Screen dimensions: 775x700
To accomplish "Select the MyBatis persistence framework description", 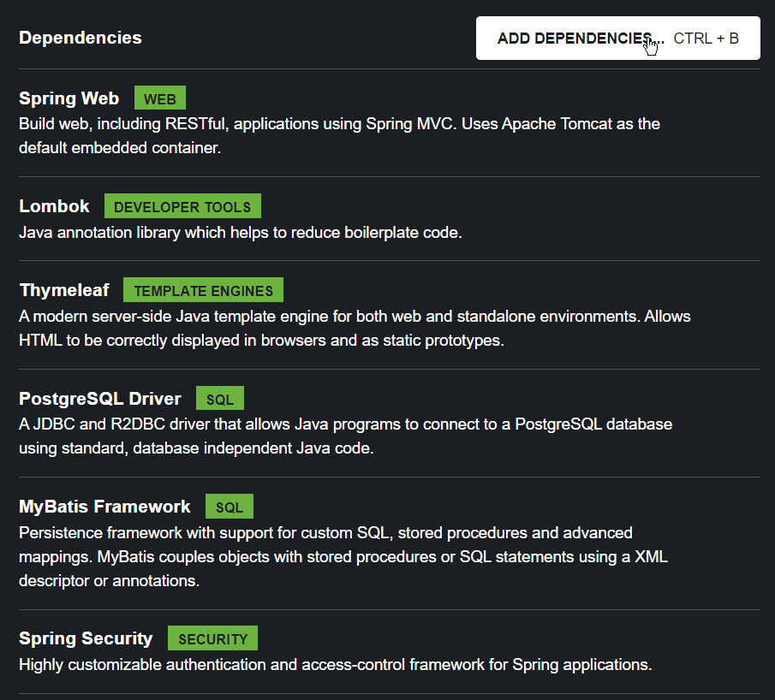I will (x=343, y=557).
